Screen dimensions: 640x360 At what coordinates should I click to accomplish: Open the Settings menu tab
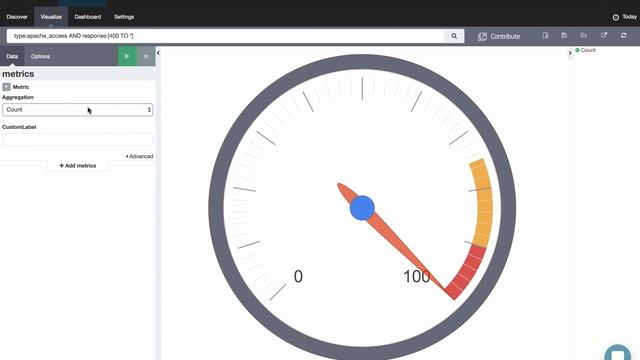tap(124, 17)
